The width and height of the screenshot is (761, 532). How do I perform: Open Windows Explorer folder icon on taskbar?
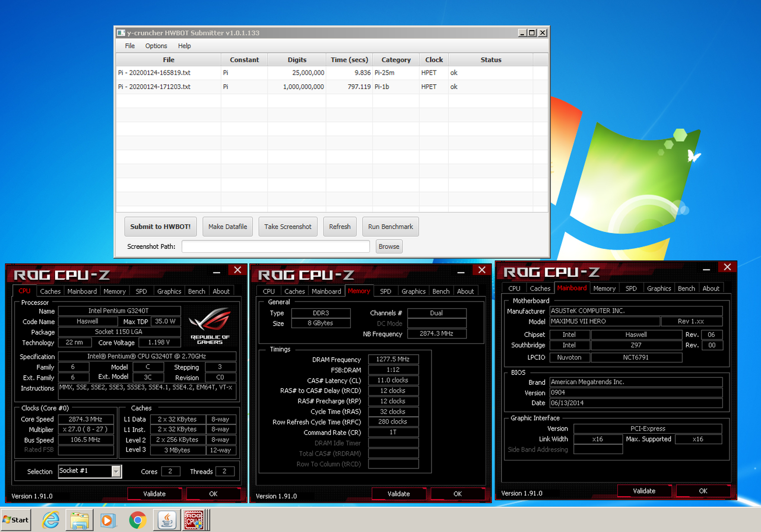point(79,520)
